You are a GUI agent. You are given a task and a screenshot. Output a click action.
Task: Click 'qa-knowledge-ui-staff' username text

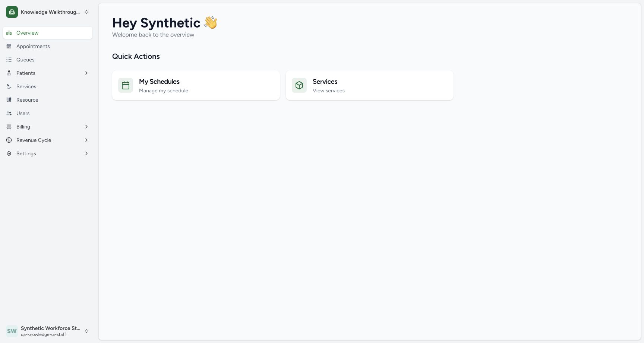click(43, 334)
